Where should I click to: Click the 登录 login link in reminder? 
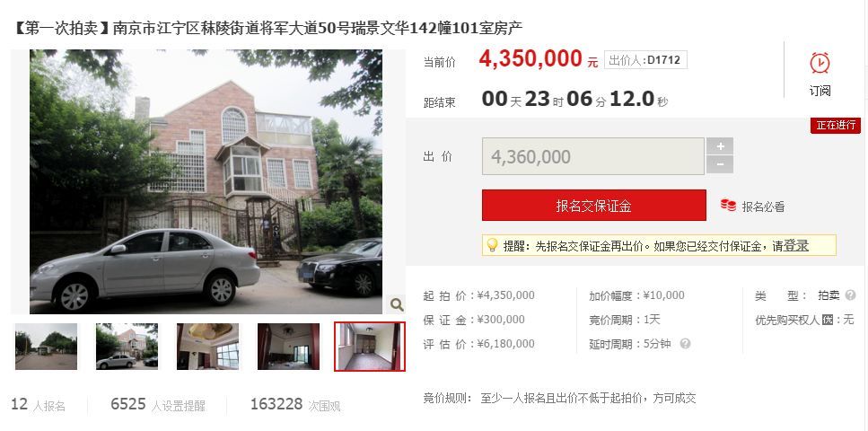coord(796,246)
